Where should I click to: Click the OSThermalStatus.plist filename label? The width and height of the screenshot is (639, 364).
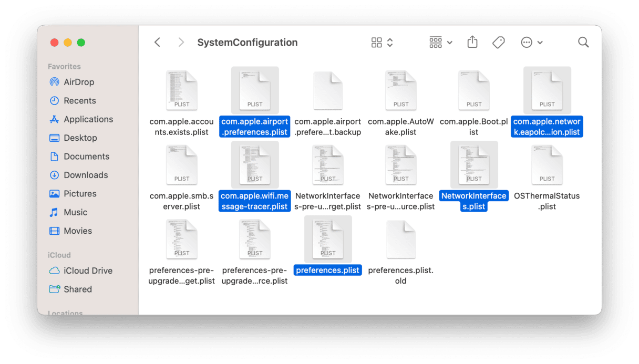[547, 201]
